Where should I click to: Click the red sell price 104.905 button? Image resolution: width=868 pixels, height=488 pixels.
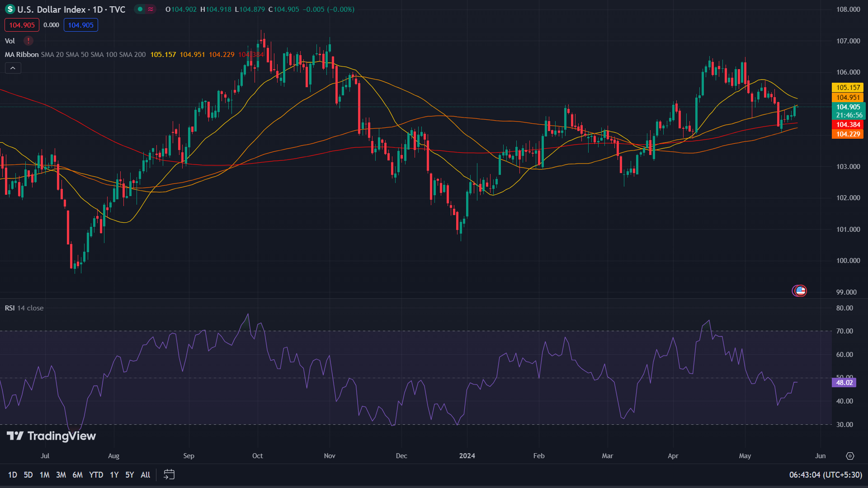(22, 25)
